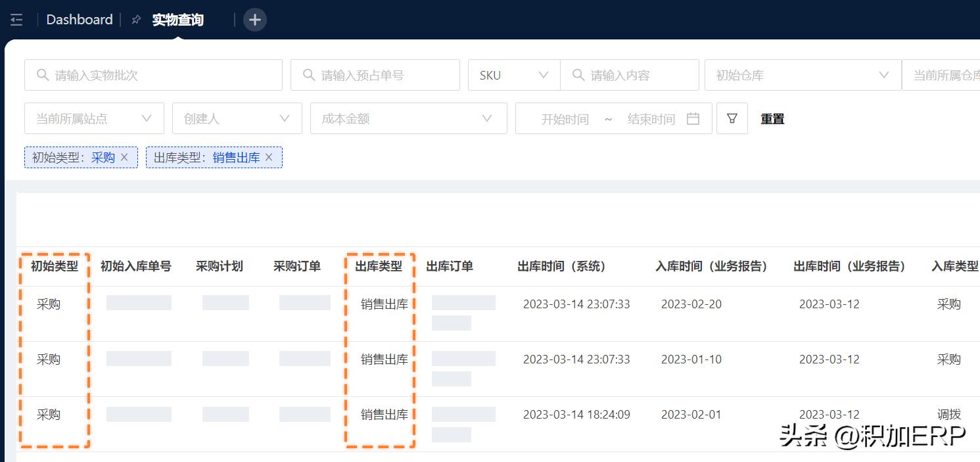980x462 pixels.
Task: Open the 成本金额 cost amount dropdown
Action: [408, 118]
